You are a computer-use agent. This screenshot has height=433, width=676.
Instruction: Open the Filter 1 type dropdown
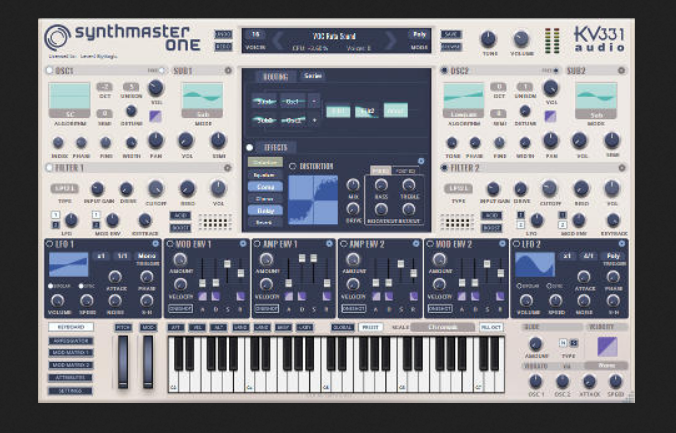coord(65,188)
